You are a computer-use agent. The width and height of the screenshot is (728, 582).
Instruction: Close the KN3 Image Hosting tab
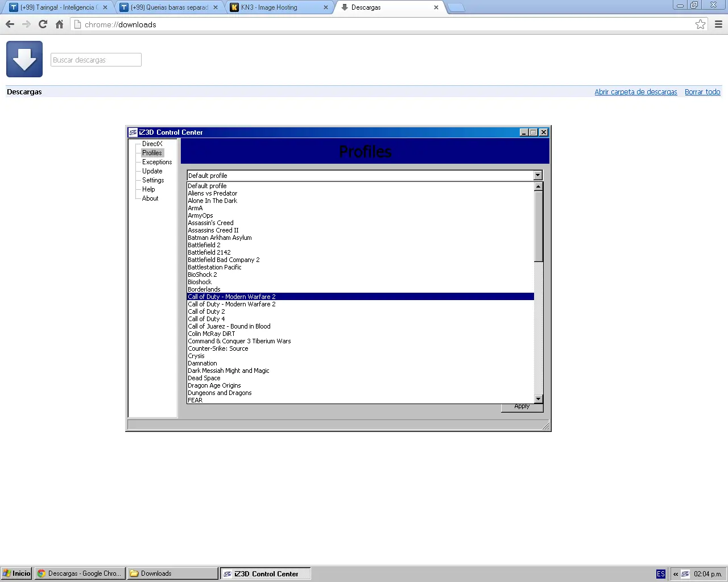point(326,7)
